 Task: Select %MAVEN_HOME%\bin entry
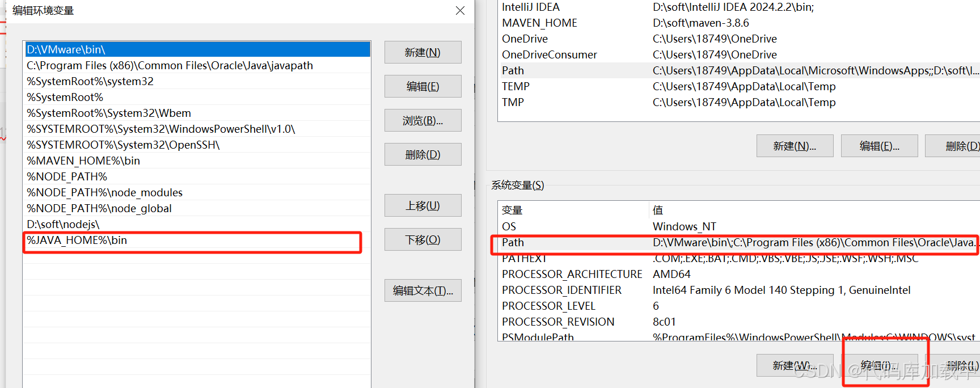[197, 161]
